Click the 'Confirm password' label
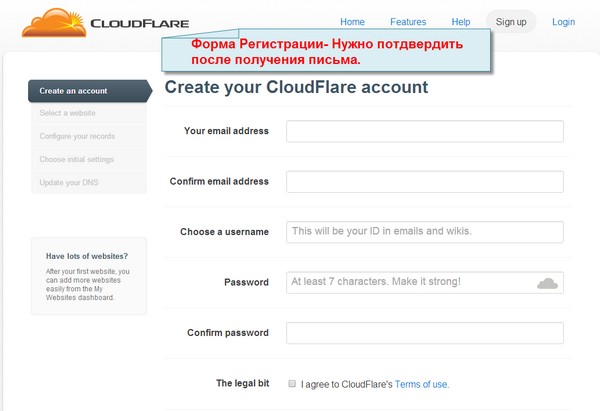The image size is (600, 411). (228, 333)
